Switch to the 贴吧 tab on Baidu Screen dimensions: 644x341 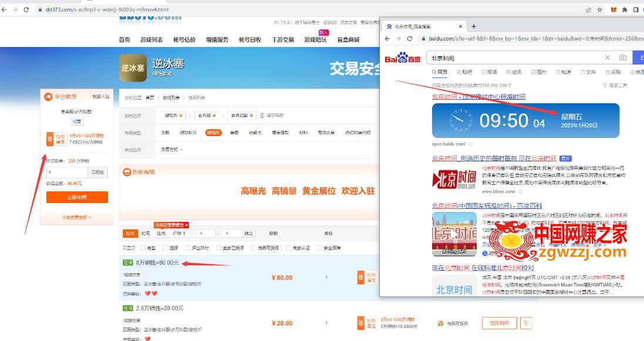464,72
